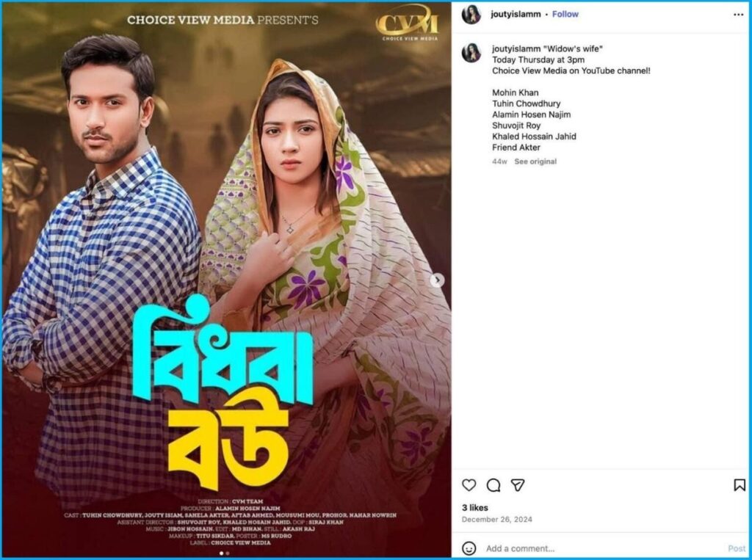Image resolution: width=752 pixels, height=560 pixels.
Task: Show original caption via See original
Action: point(535,161)
